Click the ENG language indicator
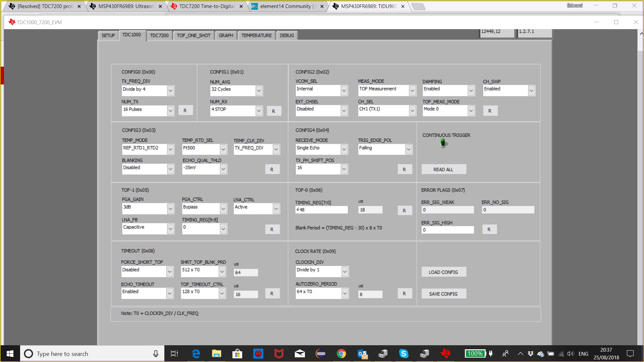Screen dimensions: 644x362 pyautogui.click(x=583, y=354)
